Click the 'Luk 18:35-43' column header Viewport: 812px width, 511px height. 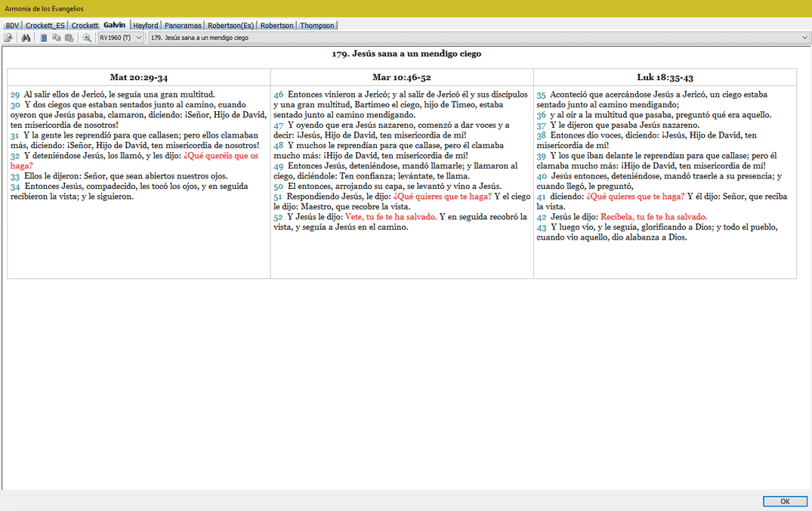click(665, 77)
